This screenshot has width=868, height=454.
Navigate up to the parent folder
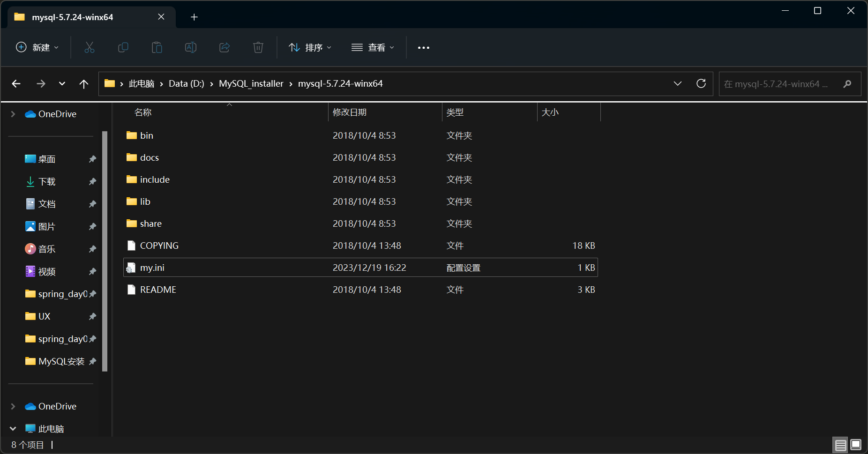pyautogui.click(x=83, y=83)
